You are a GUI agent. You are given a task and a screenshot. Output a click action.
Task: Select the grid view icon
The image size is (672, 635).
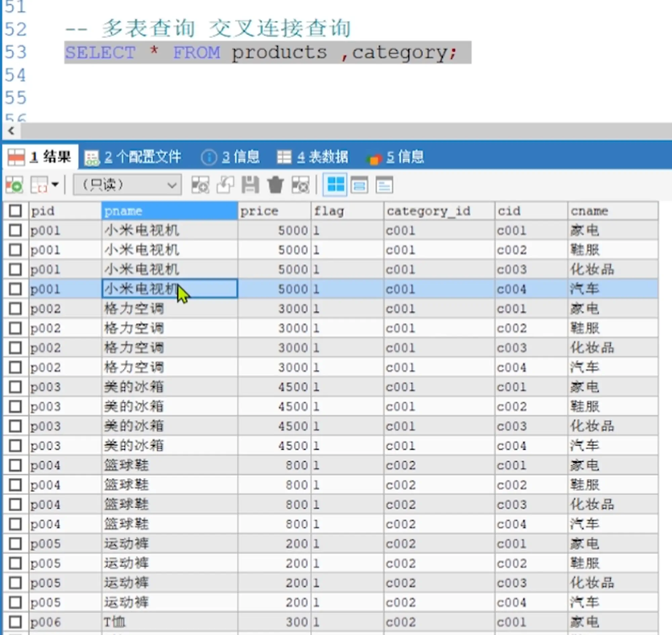pos(335,185)
